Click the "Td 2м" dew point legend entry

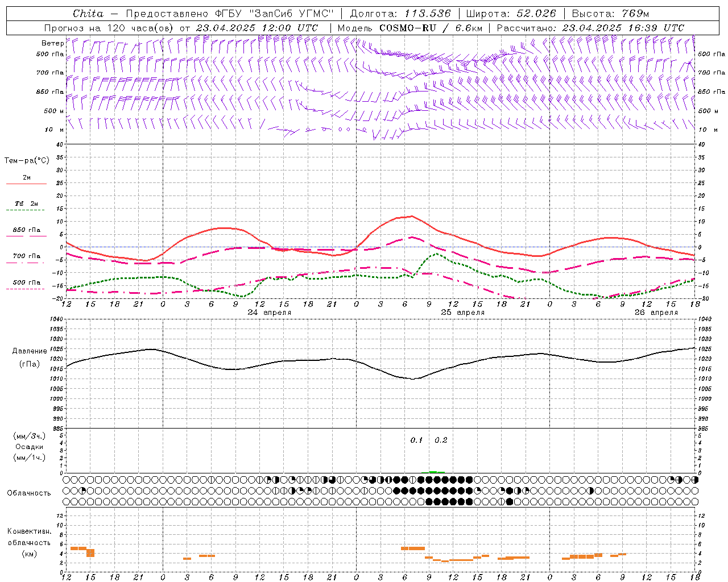(x=27, y=203)
